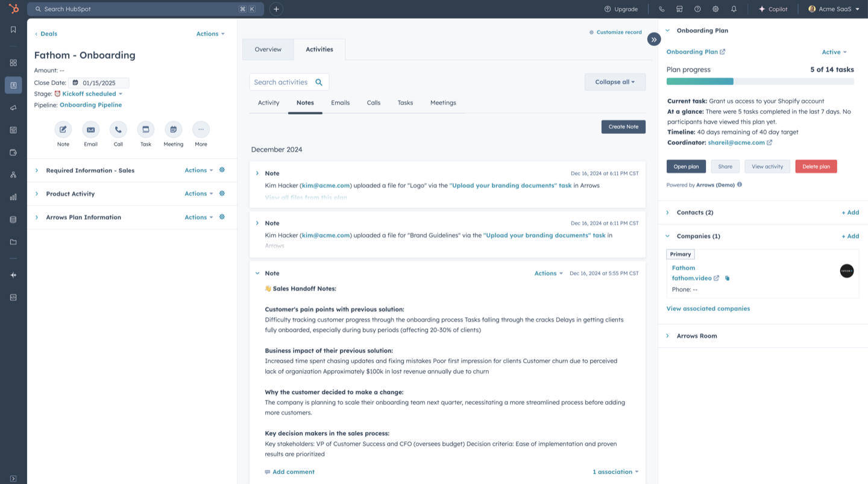Image resolution: width=868 pixels, height=484 pixels.
Task: Open the Onboarding Pipeline link
Action: coord(90,105)
